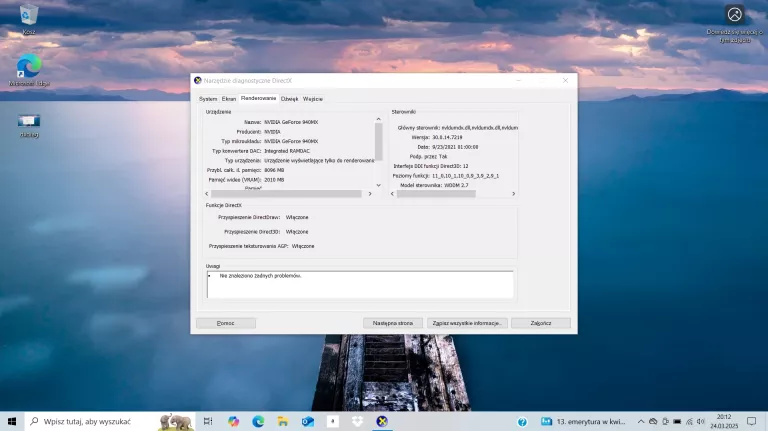Screen dimensions: 768x431
Task: Open the Dźwięk tab
Action: pyautogui.click(x=289, y=99)
